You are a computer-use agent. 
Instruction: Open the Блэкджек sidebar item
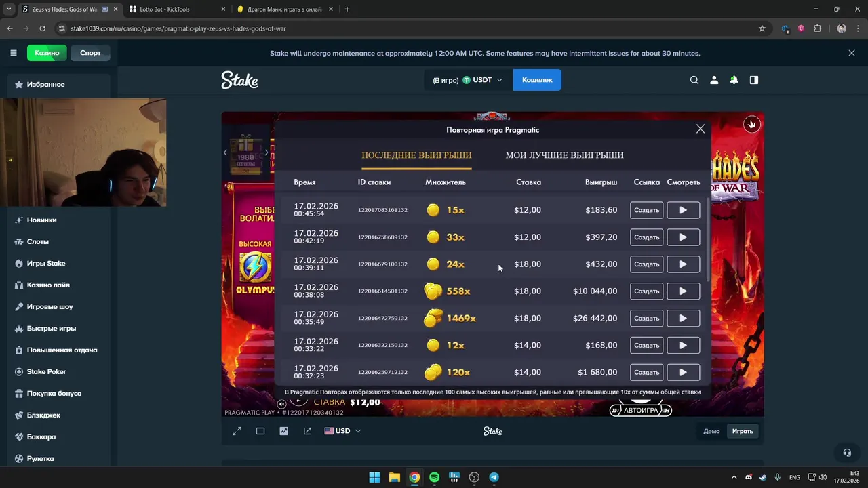click(x=58, y=415)
